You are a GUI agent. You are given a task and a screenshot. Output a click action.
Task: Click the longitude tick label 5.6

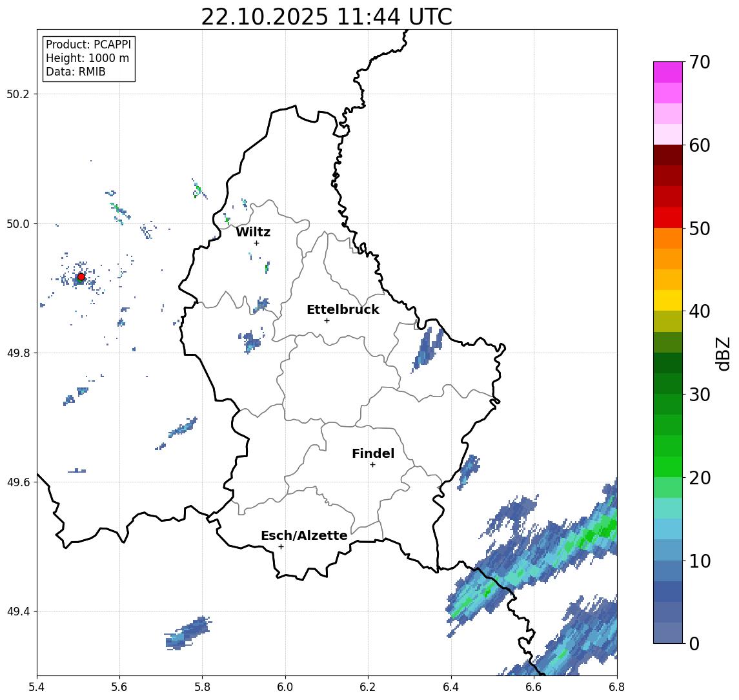click(x=119, y=687)
